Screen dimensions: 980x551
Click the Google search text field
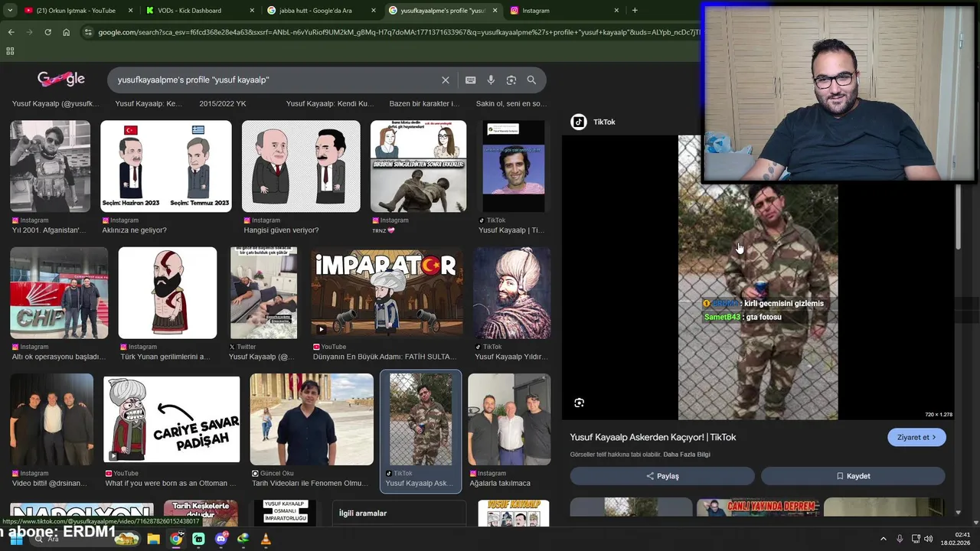click(x=276, y=80)
